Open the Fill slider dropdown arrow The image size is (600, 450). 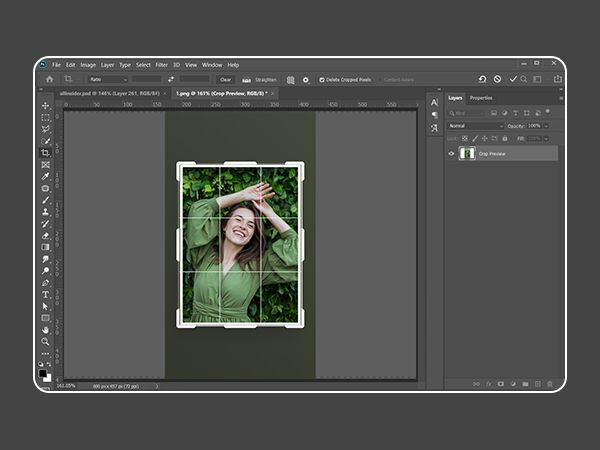coord(546,139)
